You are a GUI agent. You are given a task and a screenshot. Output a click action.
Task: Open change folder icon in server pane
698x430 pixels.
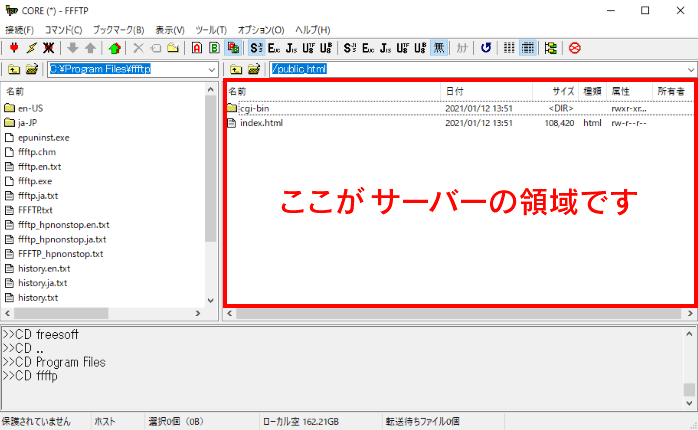254,69
